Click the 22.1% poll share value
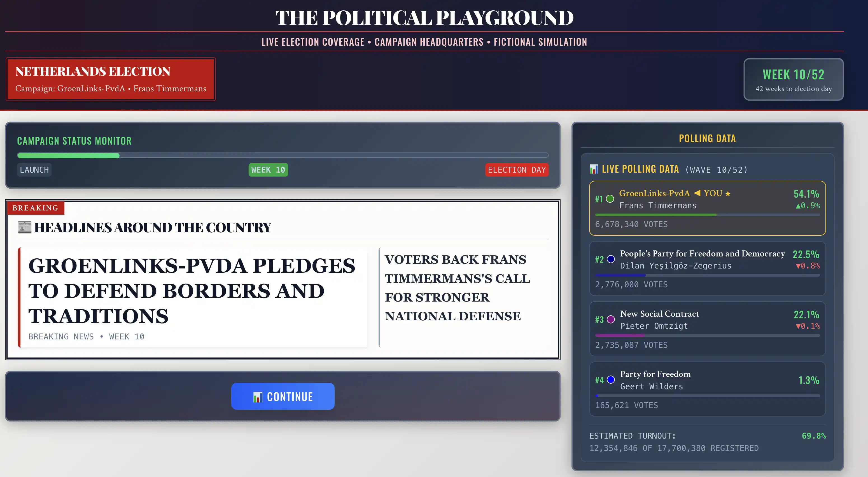The height and width of the screenshot is (477, 868). click(806, 314)
